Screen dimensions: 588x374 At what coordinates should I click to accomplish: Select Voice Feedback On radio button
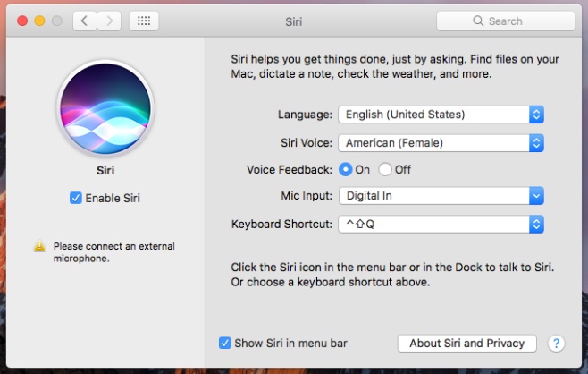click(x=345, y=170)
